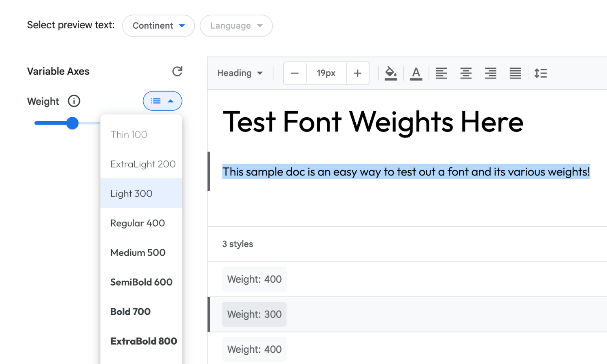
Task: Select Bold 700 from the weight list
Action: point(130,311)
